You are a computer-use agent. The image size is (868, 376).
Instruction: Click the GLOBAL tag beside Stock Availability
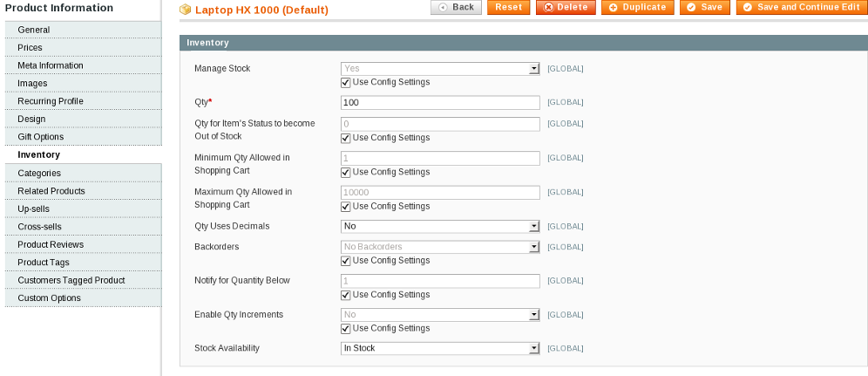click(566, 348)
